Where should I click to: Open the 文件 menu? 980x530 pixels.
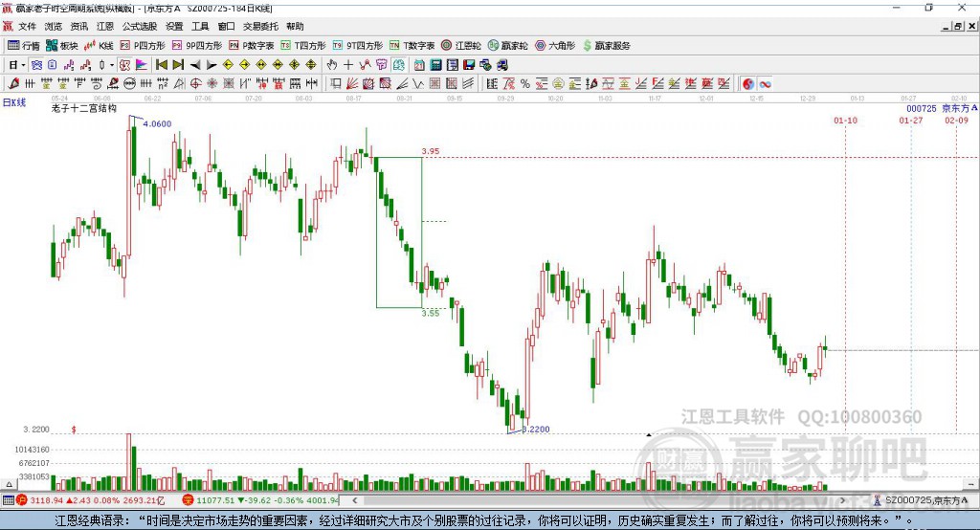[x=27, y=26]
